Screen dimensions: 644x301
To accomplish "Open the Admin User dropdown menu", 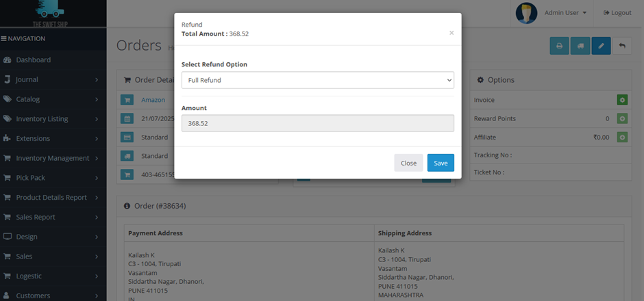I will [x=565, y=13].
